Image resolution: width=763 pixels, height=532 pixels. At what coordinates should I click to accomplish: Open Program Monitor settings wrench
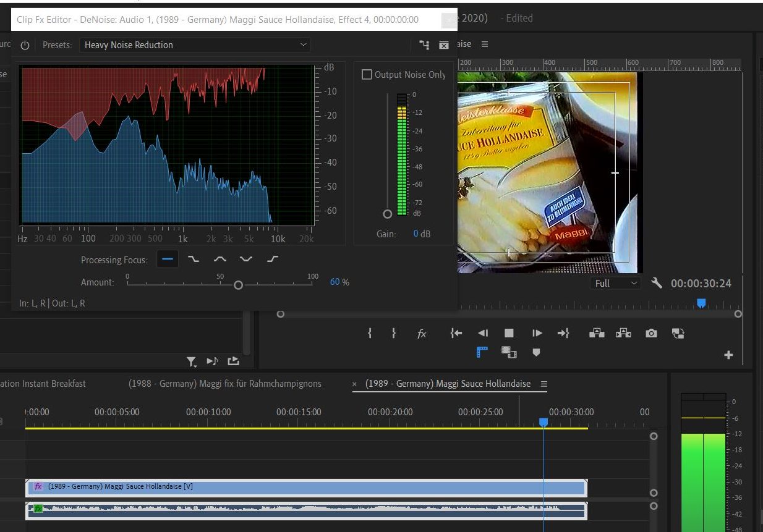pyautogui.click(x=657, y=283)
